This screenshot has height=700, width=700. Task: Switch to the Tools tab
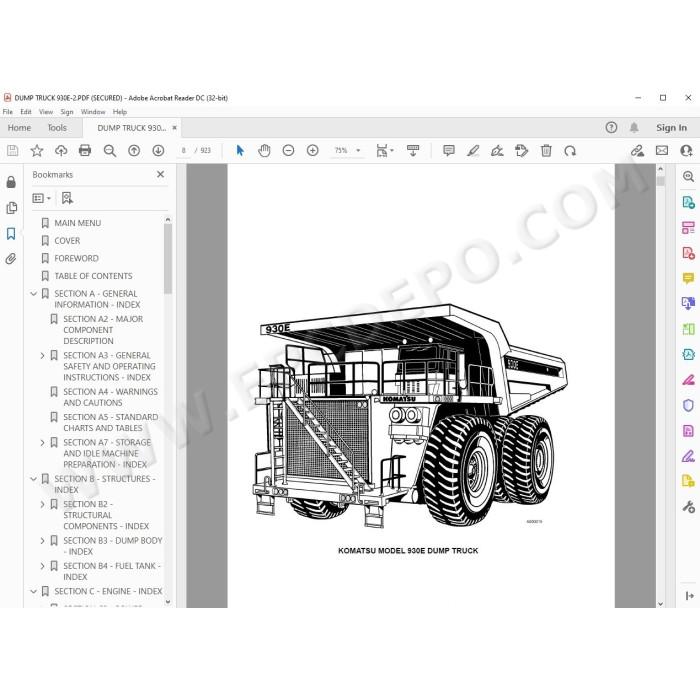tap(57, 128)
